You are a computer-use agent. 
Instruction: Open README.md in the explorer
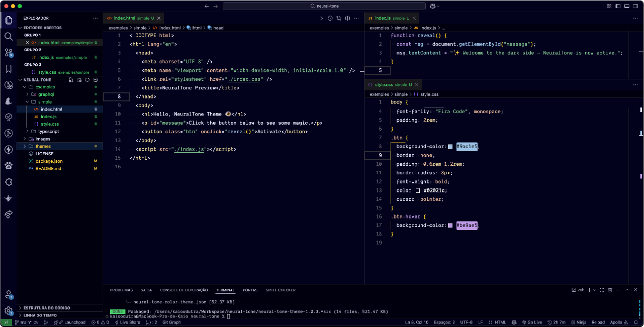click(x=60, y=168)
